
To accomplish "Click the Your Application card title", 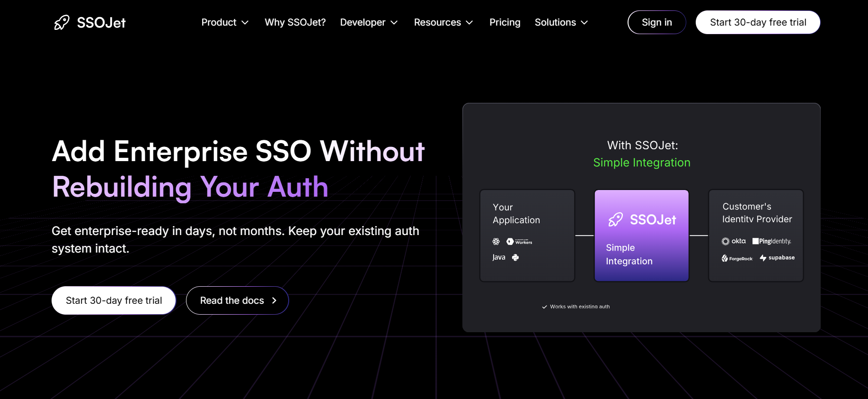I will click(516, 214).
